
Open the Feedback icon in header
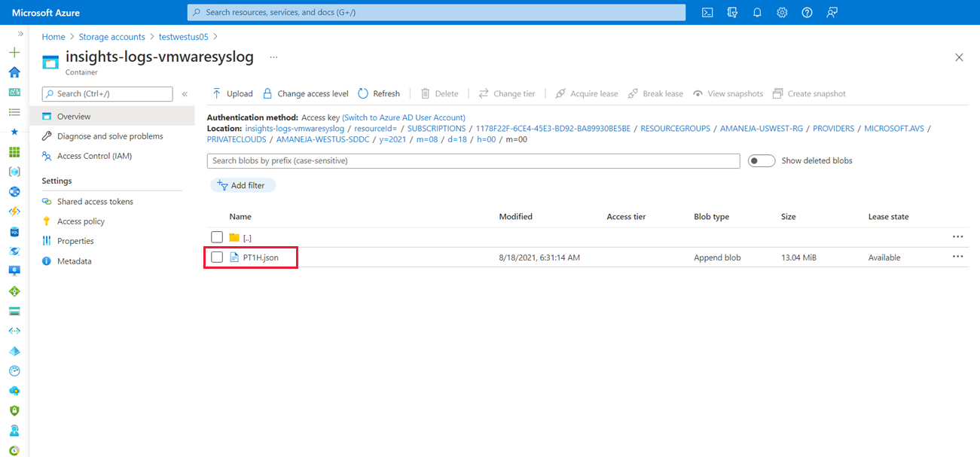coord(832,13)
